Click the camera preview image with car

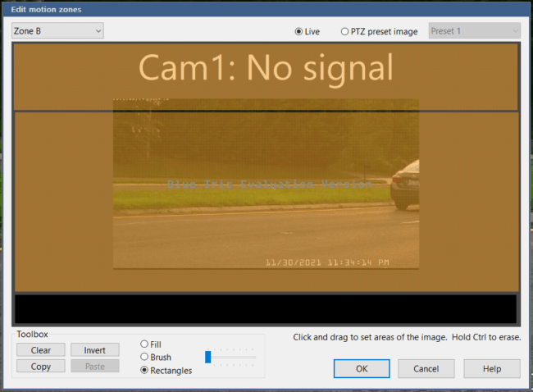click(x=266, y=184)
